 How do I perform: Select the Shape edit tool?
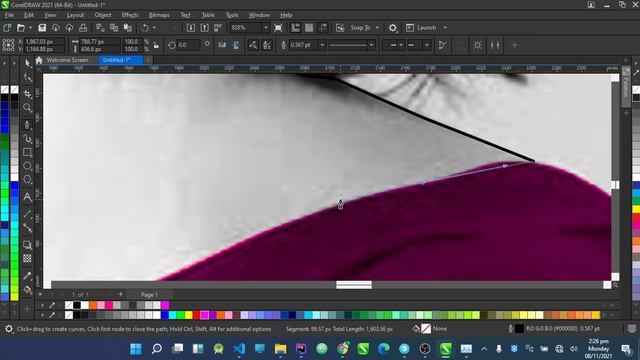[27, 78]
